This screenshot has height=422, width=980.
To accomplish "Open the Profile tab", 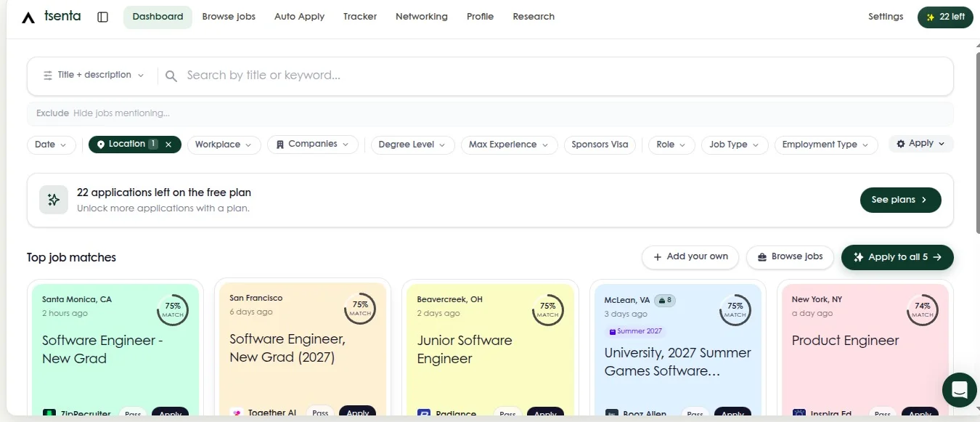I will (x=480, y=17).
